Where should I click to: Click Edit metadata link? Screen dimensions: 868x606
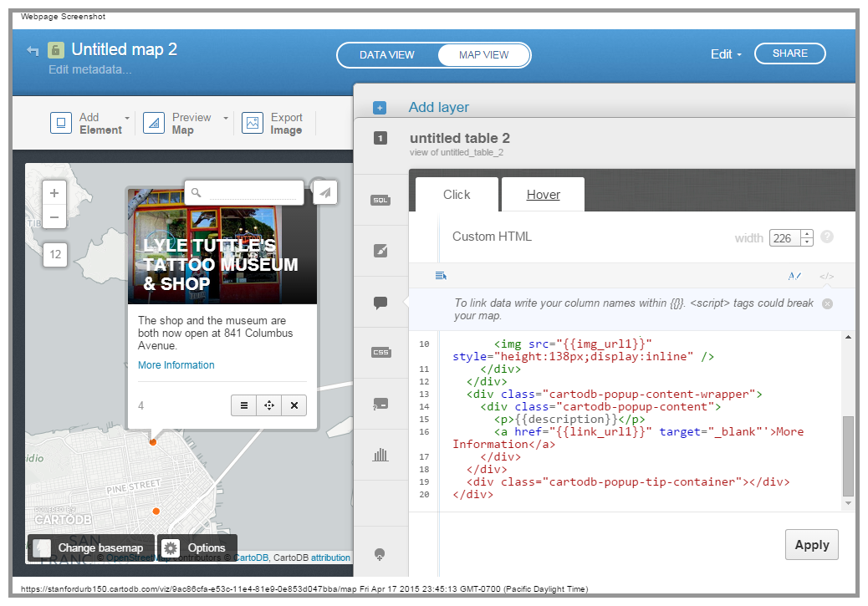[89, 69]
